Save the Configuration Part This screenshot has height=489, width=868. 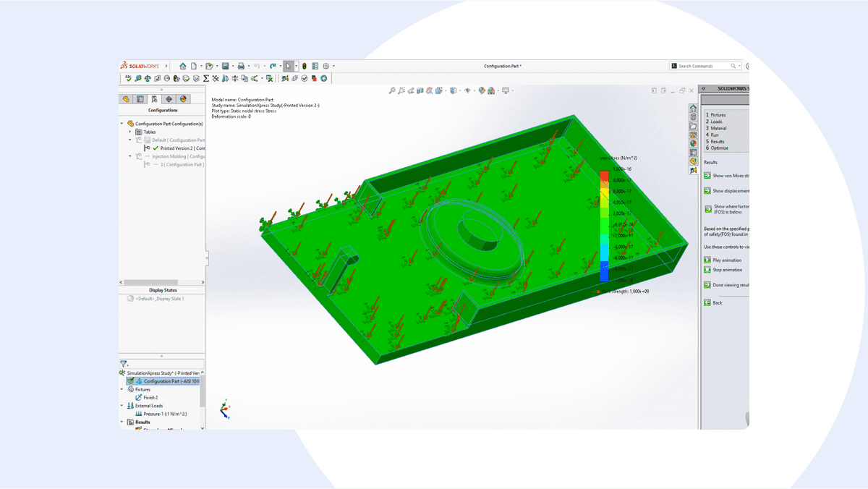(225, 66)
